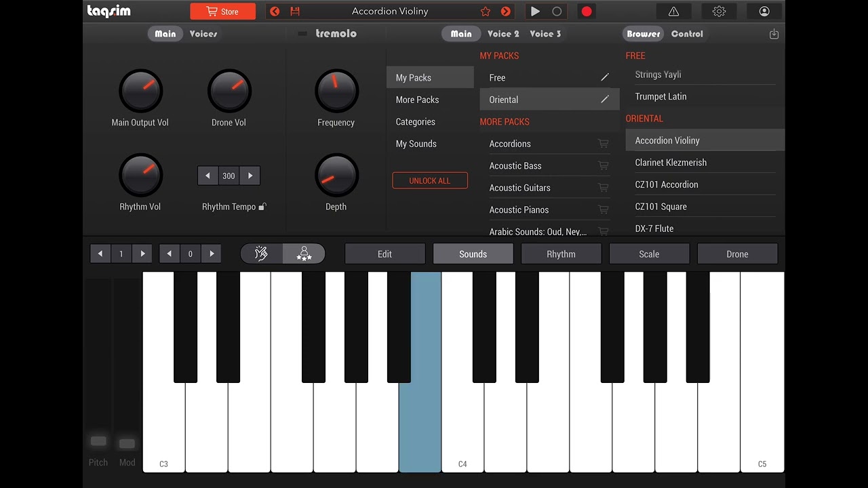The width and height of the screenshot is (868, 488).
Task: Buy Acoustic Guitars pack cart icon
Action: (603, 188)
